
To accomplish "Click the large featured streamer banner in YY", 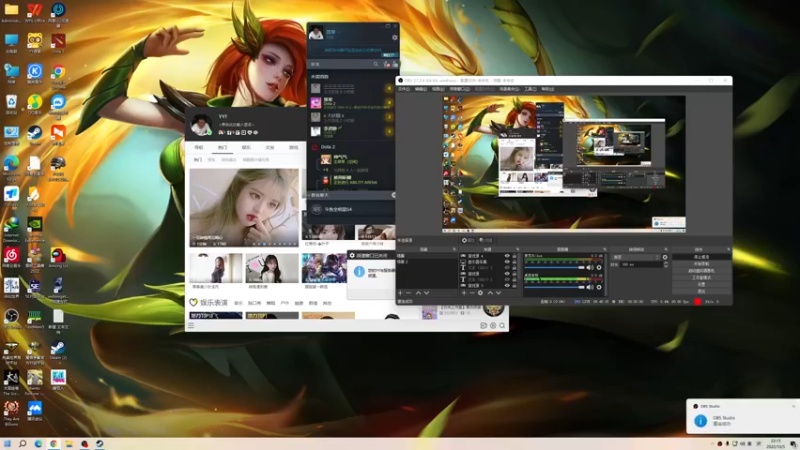I will tap(244, 208).
